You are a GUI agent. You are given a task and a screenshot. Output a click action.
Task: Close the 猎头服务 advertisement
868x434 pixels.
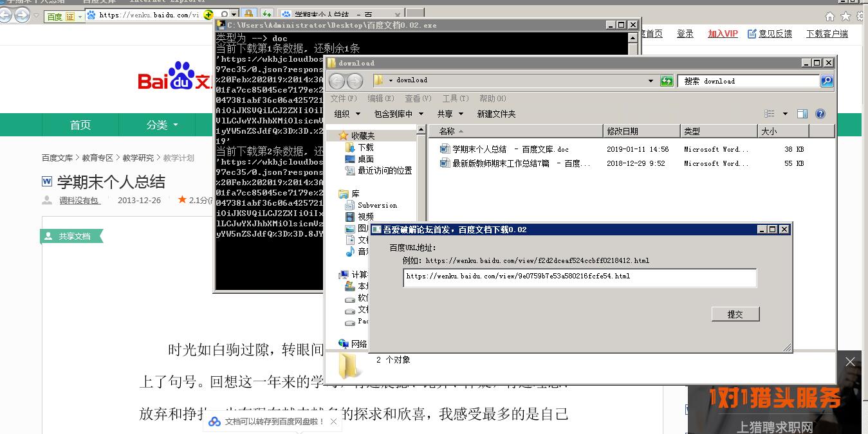click(850, 362)
